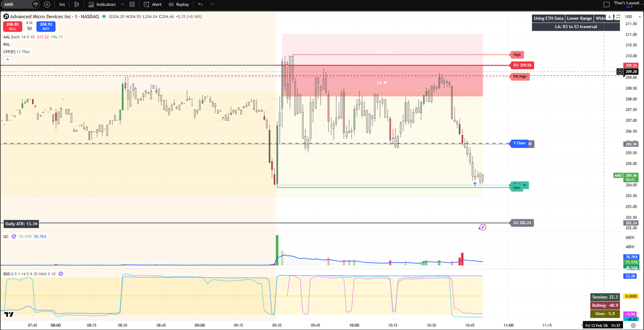Click the green market status dot
The image size is (644, 330).
click(105, 17)
